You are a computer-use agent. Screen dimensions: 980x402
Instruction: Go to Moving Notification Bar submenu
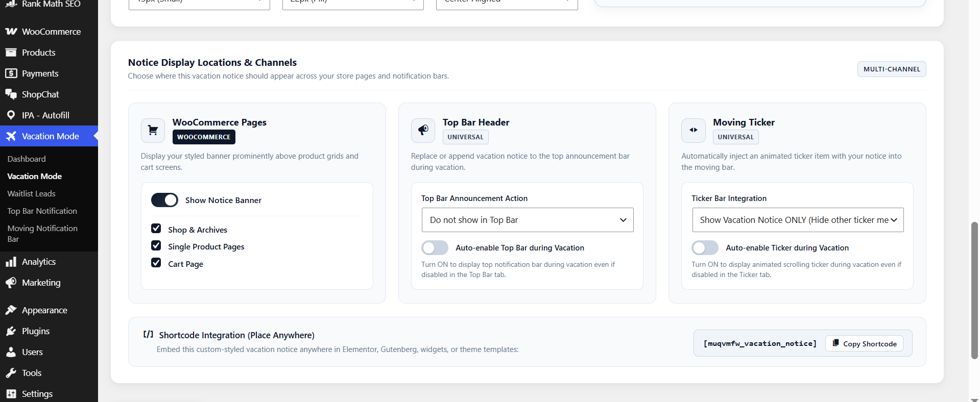(42, 234)
